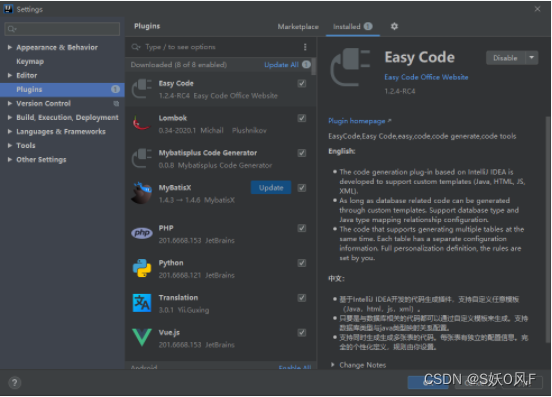
Task: Click the Disable button for Easy Code
Action: coord(506,58)
